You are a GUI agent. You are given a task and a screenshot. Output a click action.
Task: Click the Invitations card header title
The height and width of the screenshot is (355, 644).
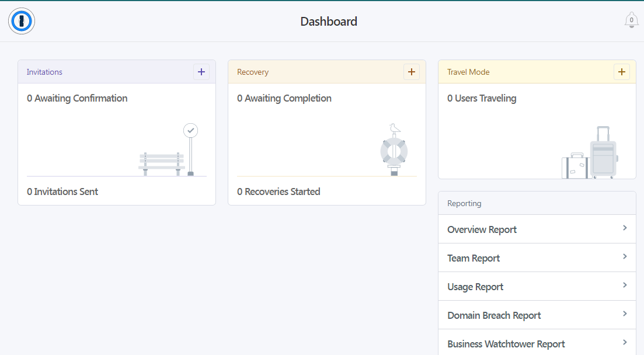(44, 72)
